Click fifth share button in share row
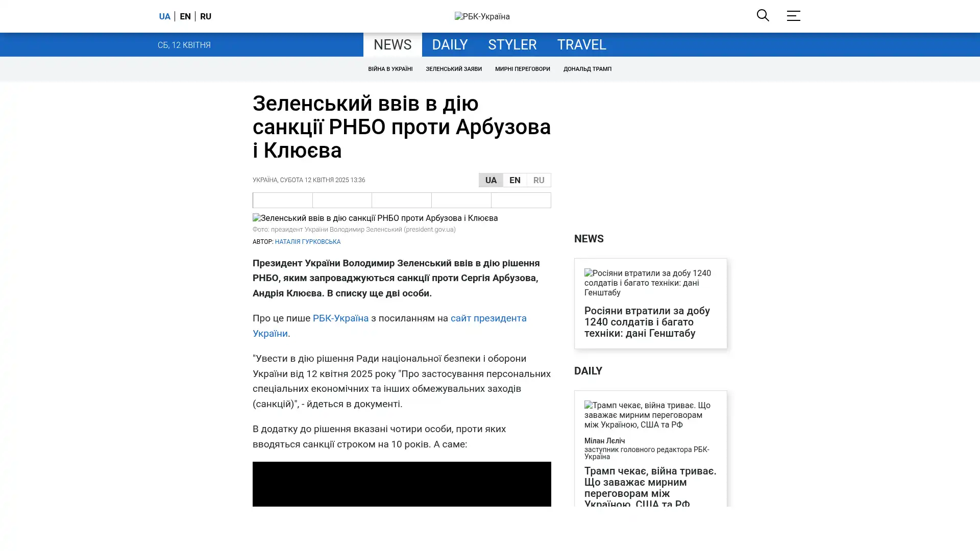Image resolution: width=980 pixels, height=551 pixels. click(x=521, y=200)
